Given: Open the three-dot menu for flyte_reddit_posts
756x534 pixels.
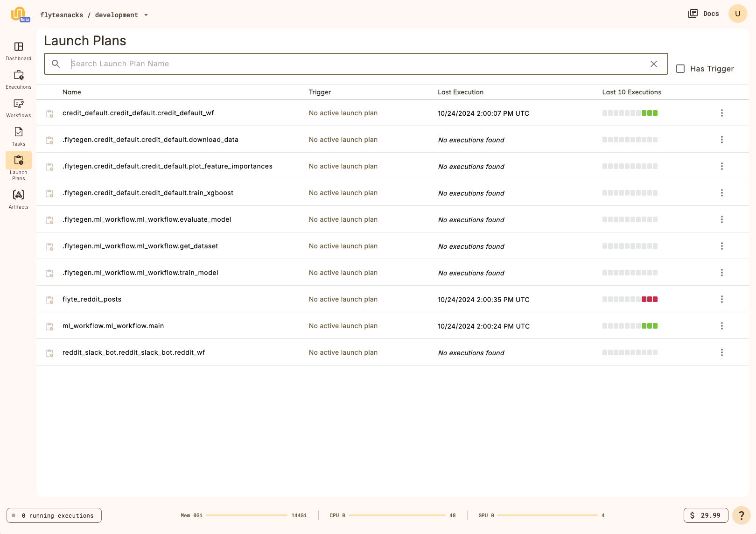Looking at the screenshot, I should click(721, 299).
